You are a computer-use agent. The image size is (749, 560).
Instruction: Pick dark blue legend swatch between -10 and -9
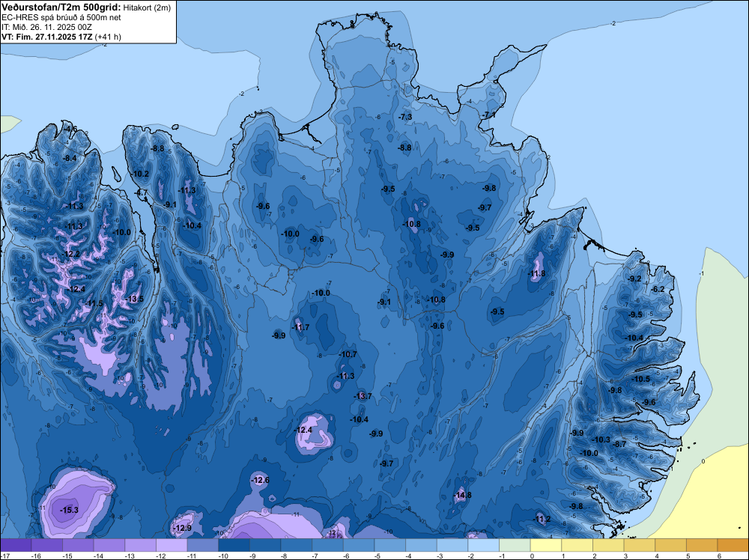coord(234,545)
